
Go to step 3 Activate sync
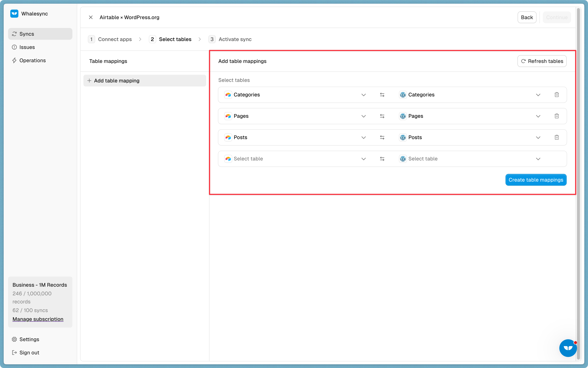230,39
